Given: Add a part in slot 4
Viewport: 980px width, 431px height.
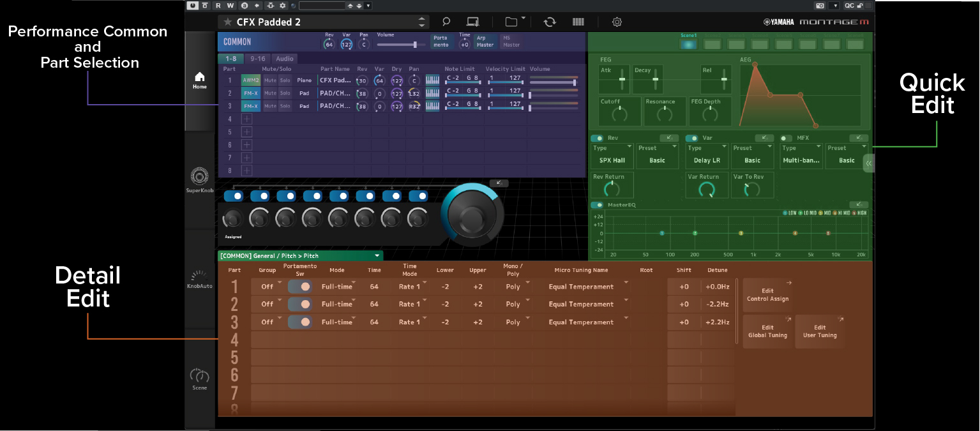Looking at the screenshot, I should coord(246,119).
